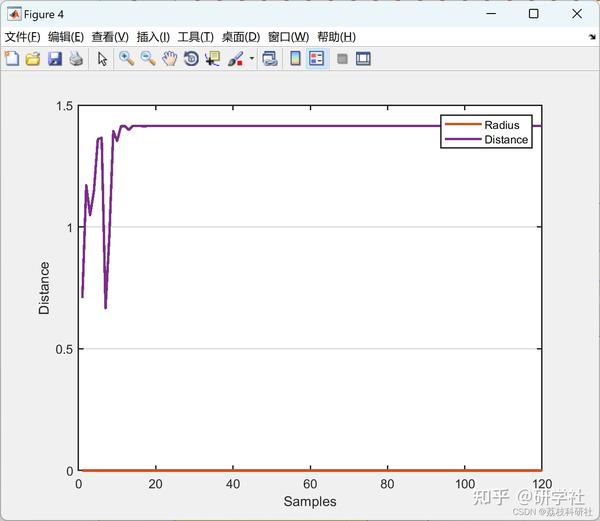Click the purple Distance line in the legend
This screenshot has height=521, width=600.
coord(463,139)
